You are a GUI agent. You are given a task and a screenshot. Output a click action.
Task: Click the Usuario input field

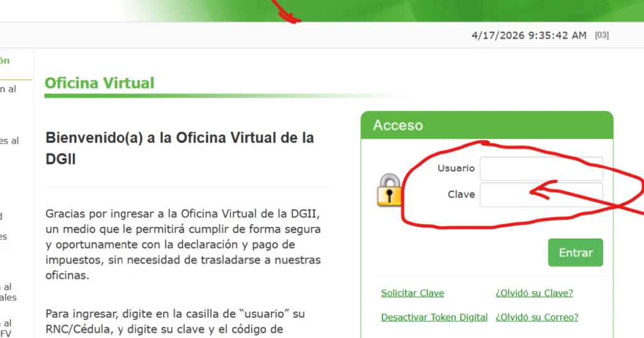(x=541, y=168)
